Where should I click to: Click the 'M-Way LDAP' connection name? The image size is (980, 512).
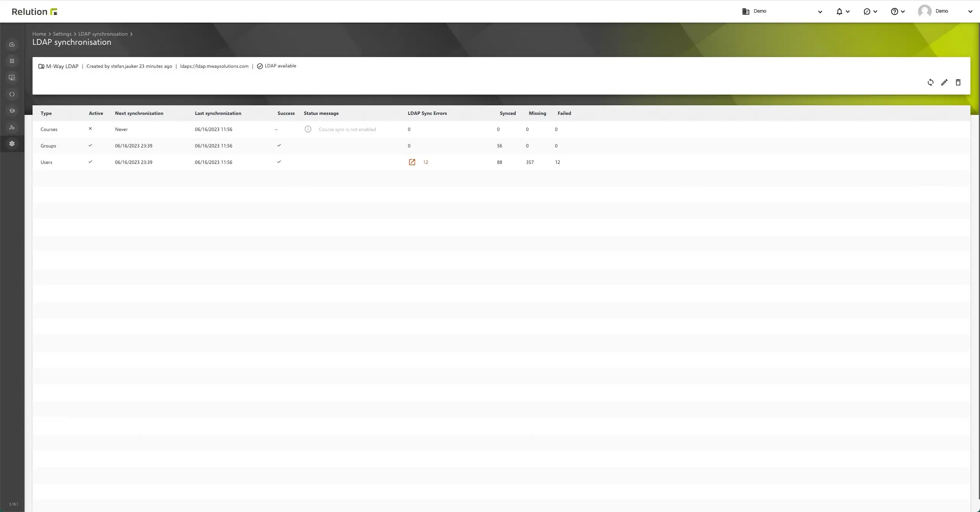pos(62,66)
